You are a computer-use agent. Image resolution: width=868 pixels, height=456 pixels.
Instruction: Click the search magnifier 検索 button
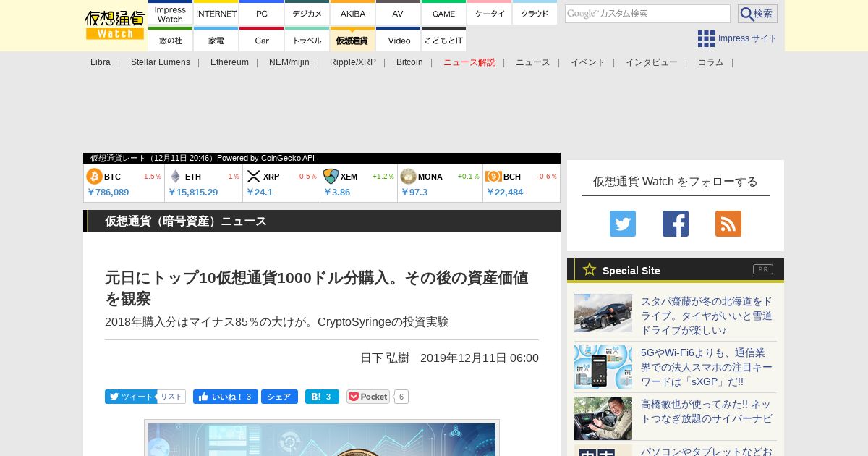click(757, 14)
